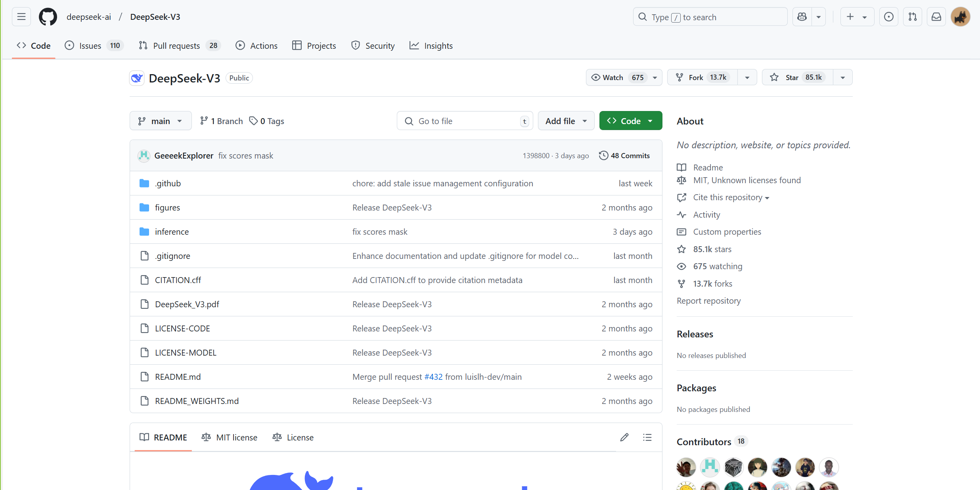Open the user profile avatar menu
Image resolution: width=980 pixels, height=490 pixels.
coord(960,17)
